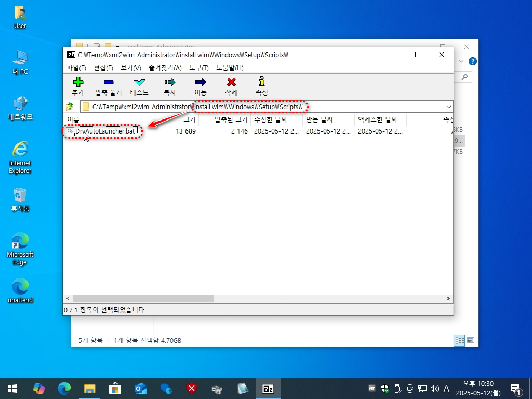Click the 압축 풀기 (Extract) minus icon
The width and height of the screenshot is (532, 399).
(x=109, y=82)
